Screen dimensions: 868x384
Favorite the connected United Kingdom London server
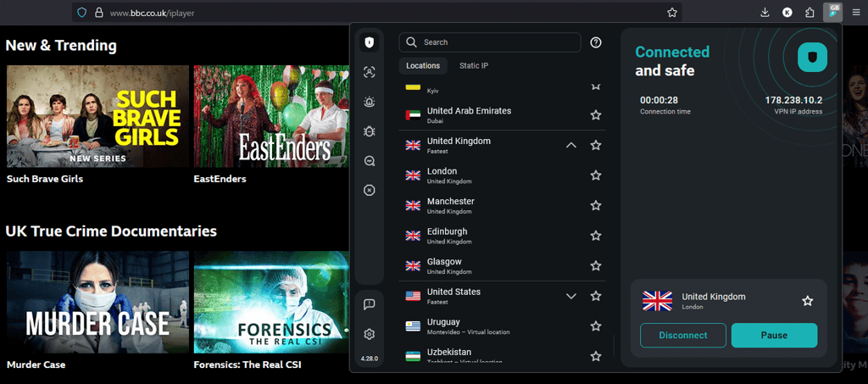tap(808, 301)
